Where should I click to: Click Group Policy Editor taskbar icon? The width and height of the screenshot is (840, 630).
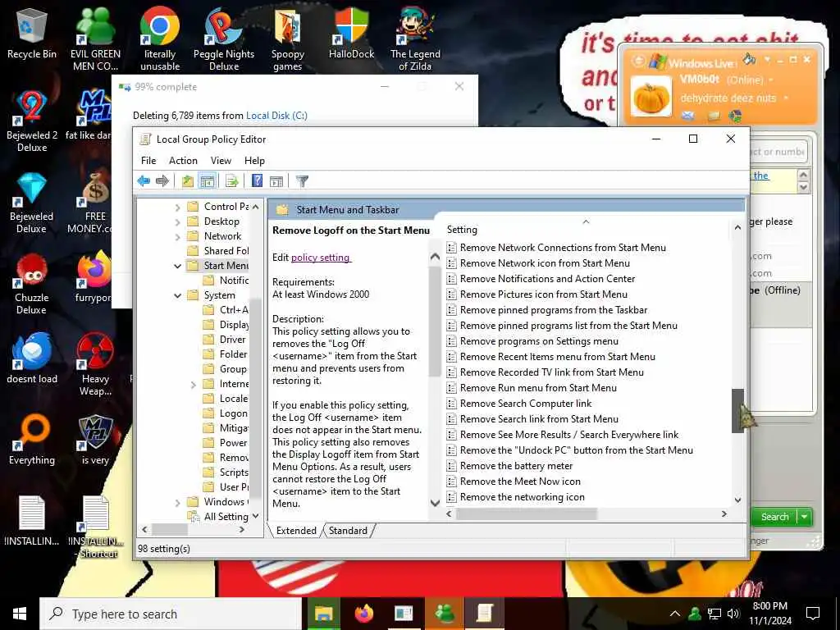[x=484, y=614]
